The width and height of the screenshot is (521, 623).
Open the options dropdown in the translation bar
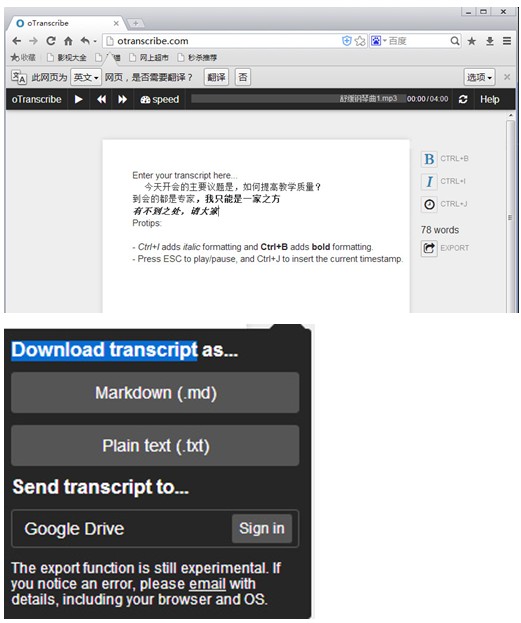click(479, 77)
